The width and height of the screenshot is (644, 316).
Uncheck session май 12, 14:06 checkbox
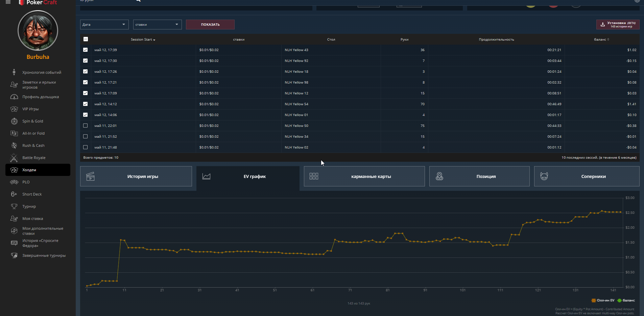pyautogui.click(x=86, y=115)
